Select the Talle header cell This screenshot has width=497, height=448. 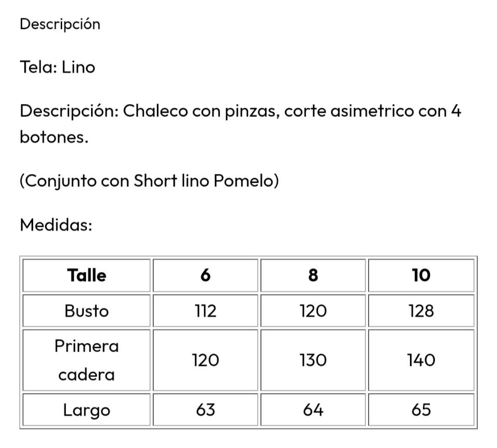coord(86,275)
